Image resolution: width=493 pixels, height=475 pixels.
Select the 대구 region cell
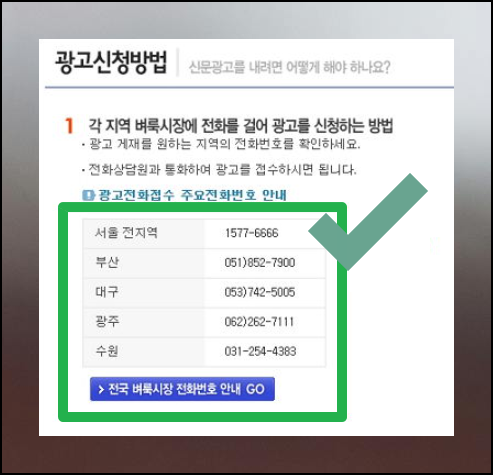point(143,292)
